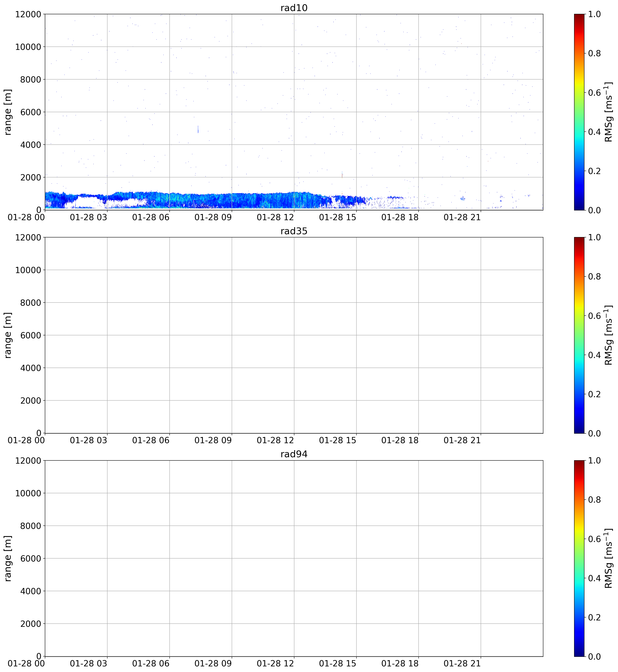Click the '10000' y-tick on the rad94 plot
618x672 pixels.
28,493
